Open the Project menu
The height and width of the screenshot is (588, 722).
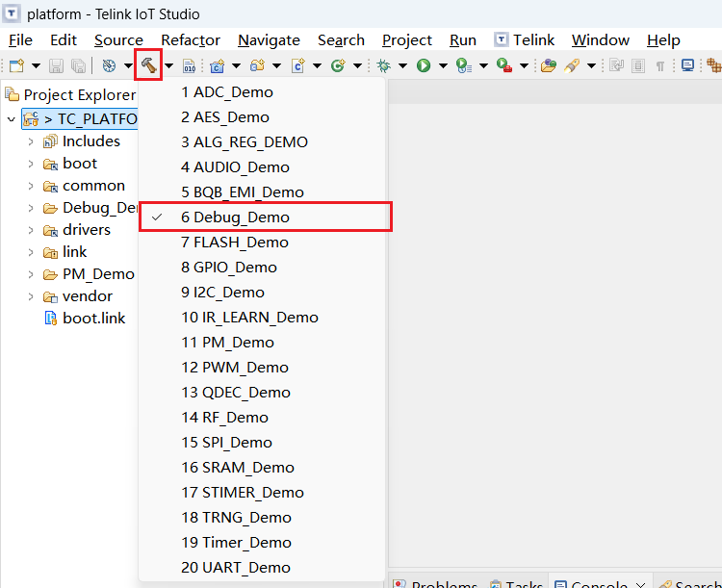pyautogui.click(x=407, y=40)
